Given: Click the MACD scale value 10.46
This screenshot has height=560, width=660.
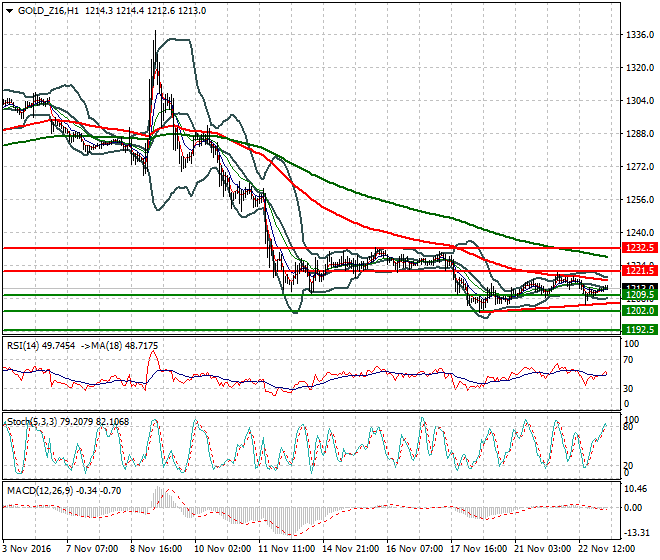Looking at the screenshot, I should [x=636, y=489].
